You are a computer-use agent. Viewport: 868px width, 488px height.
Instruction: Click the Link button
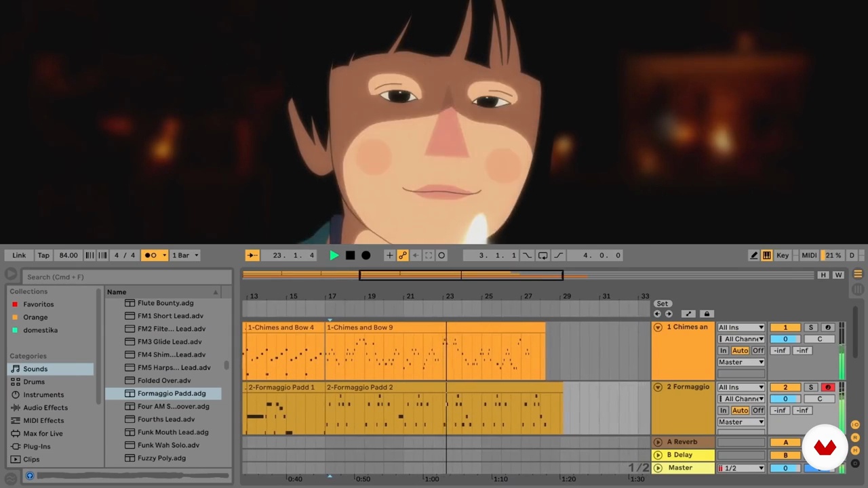(19, 256)
